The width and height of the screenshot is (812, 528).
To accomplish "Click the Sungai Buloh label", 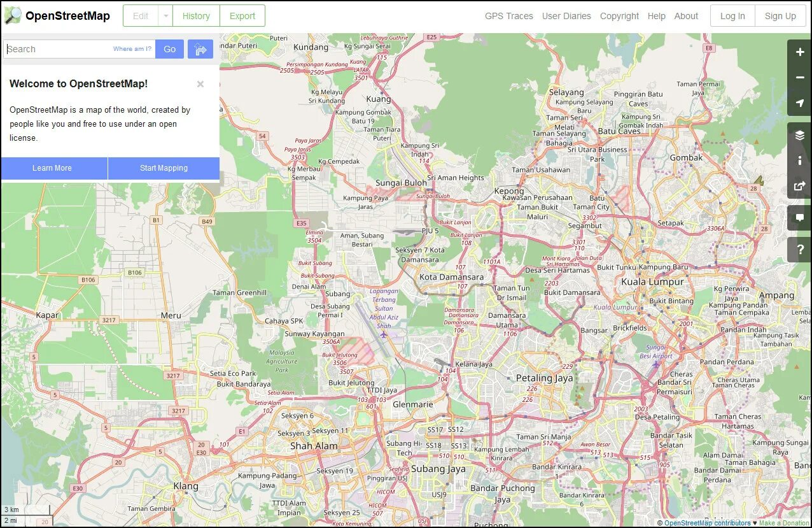I will [x=402, y=183].
